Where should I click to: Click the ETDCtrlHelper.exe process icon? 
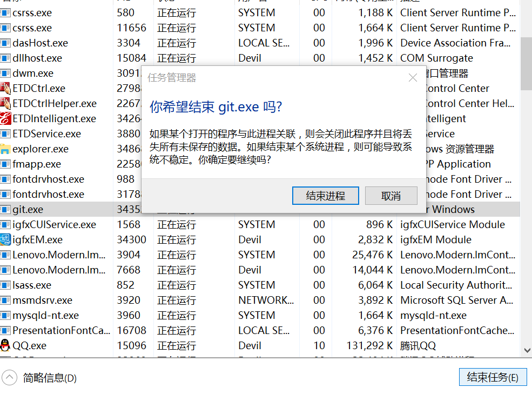5,103
